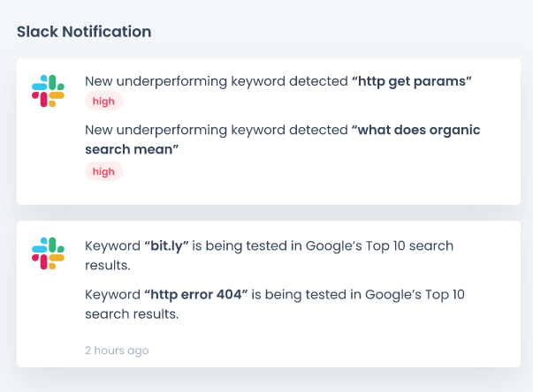Click "is being tested" in the http error 404 message
This screenshot has height=392, width=533.
pos(306,295)
